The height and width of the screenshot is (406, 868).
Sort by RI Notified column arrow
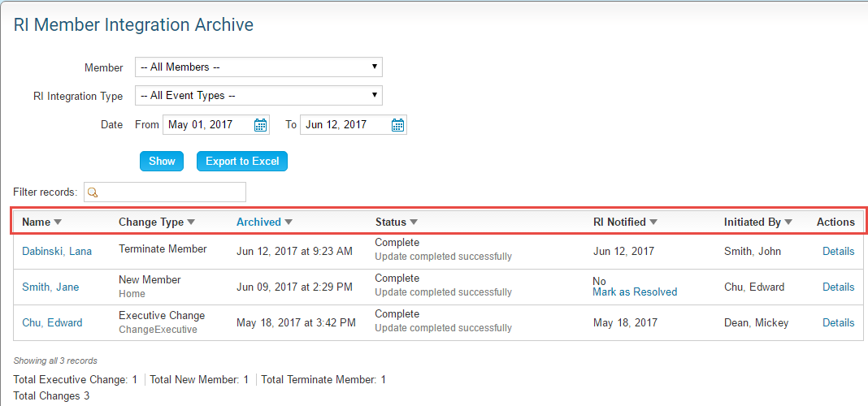coord(653,222)
